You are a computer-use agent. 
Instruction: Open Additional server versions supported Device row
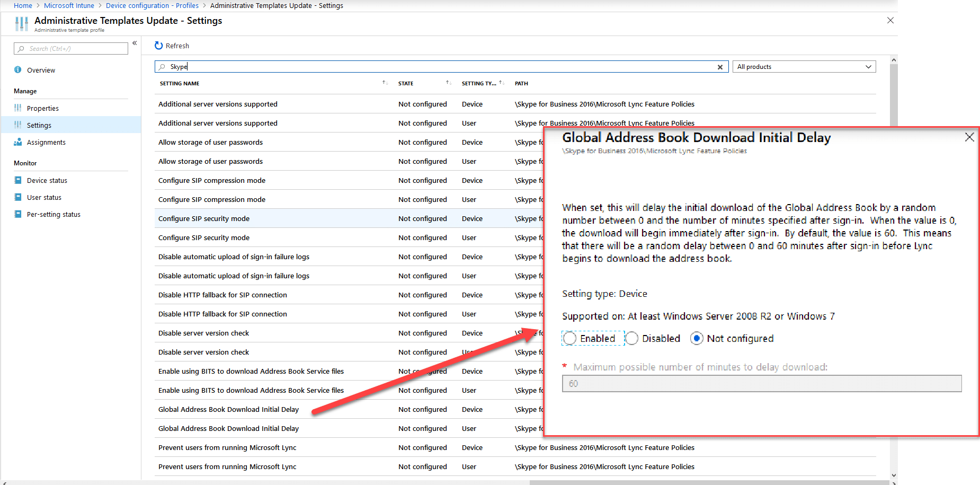pyautogui.click(x=515, y=104)
